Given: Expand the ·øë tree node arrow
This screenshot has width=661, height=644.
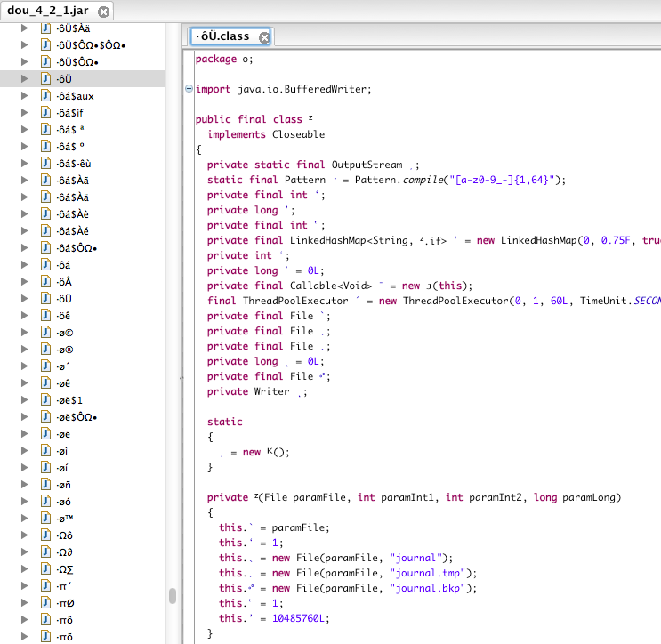Looking at the screenshot, I should click(x=24, y=434).
